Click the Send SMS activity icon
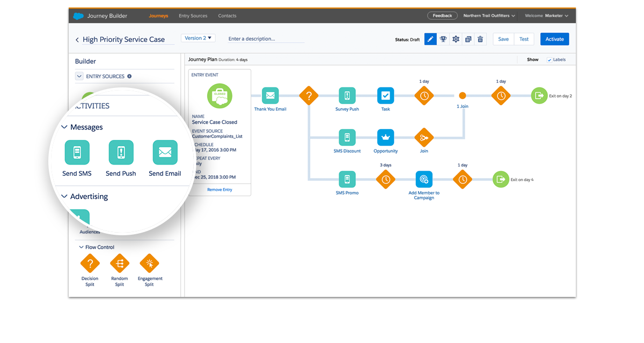The height and width of the screenshot is (343, 644). (77, 152)
